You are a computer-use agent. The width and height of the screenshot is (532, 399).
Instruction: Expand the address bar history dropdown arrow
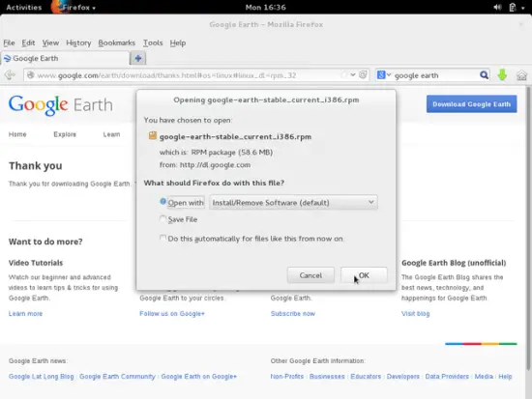(353, 75)
